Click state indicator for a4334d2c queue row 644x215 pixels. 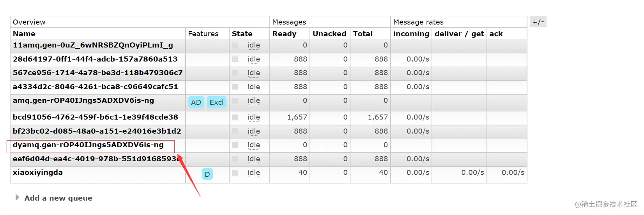click(x=235, y=87)
